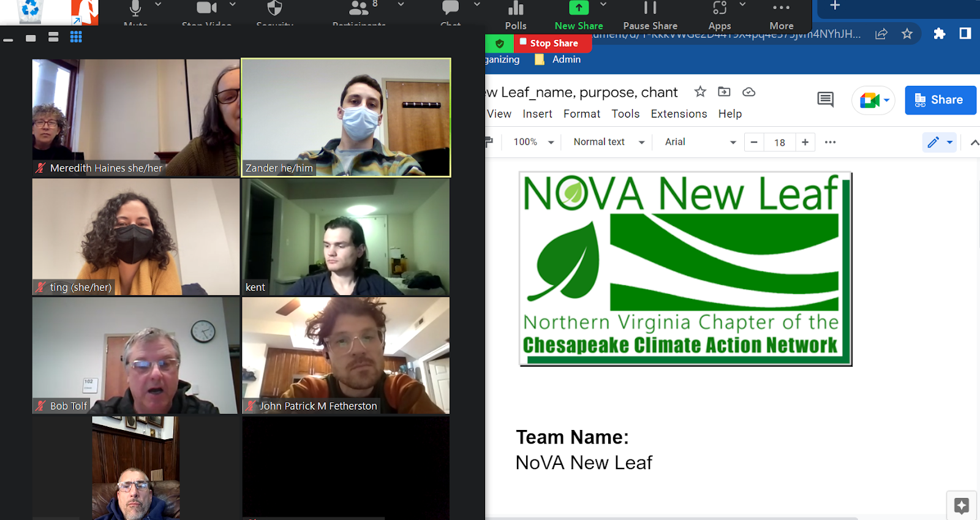
Task: Open the Extensions menu
Action: pos(679,114)
